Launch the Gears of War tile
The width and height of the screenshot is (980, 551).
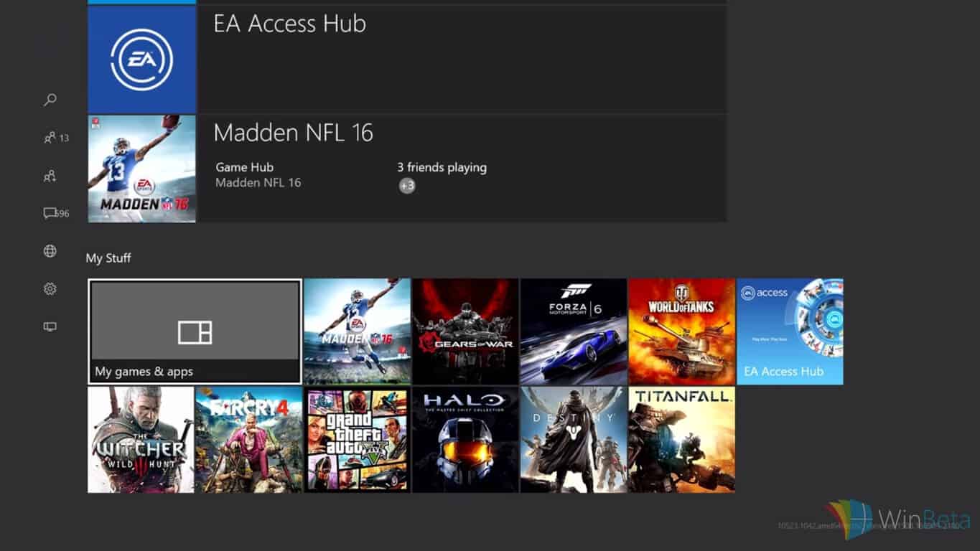[x=465, y=331]
